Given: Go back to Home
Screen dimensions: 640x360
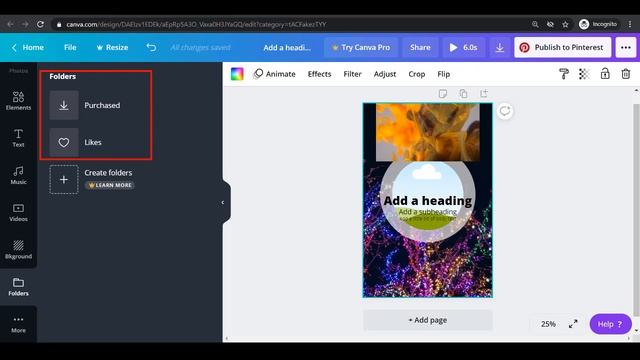Looking at the screenshot, I should [27, 47].
